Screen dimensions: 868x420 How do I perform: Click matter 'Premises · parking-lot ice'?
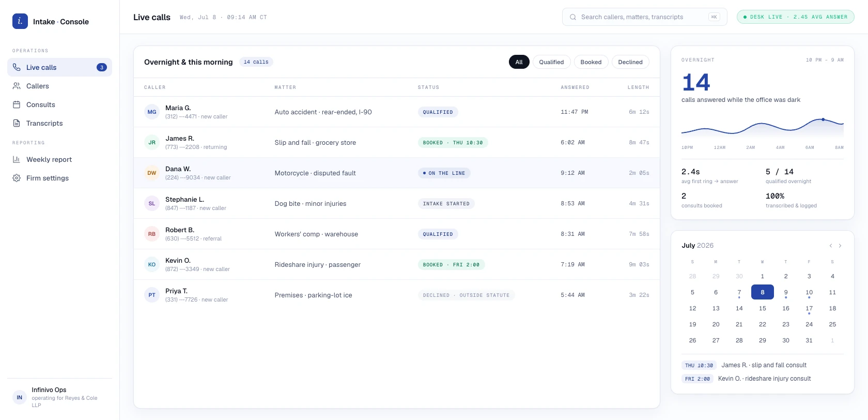pyautogui.click(x=314, y=295)
